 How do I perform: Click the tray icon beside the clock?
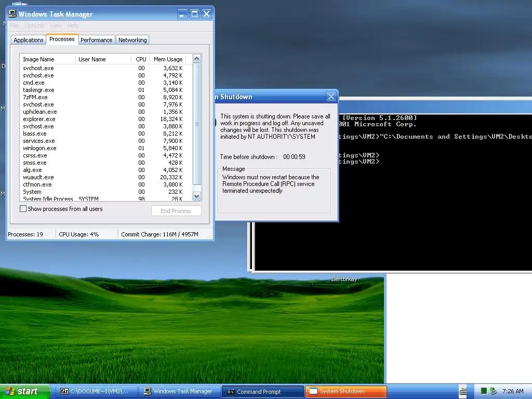[493, 391]
